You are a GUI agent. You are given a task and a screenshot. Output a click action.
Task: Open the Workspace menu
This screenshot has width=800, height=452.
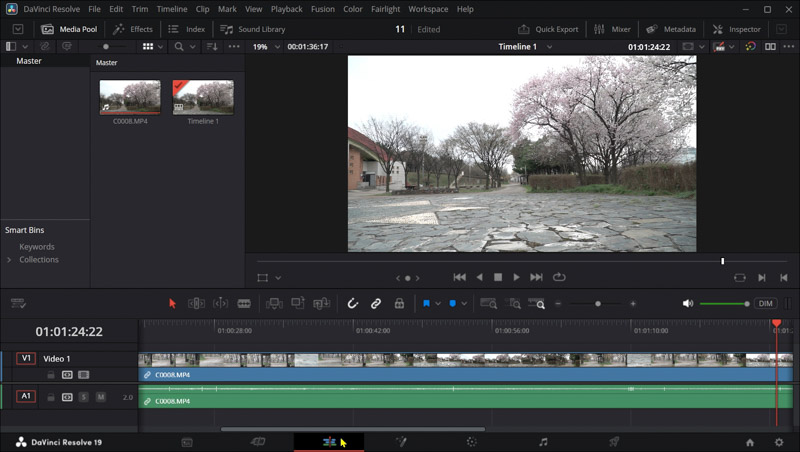[428, 9]
